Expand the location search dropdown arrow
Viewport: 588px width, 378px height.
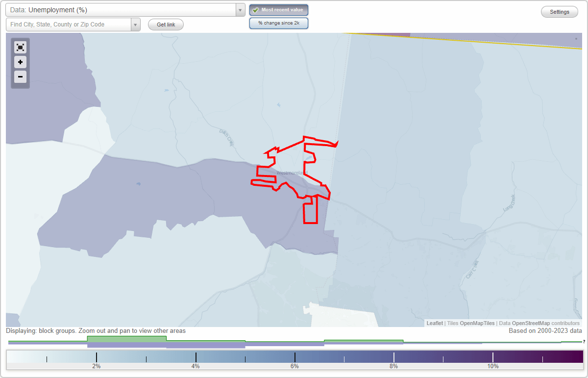click(135, 25)
